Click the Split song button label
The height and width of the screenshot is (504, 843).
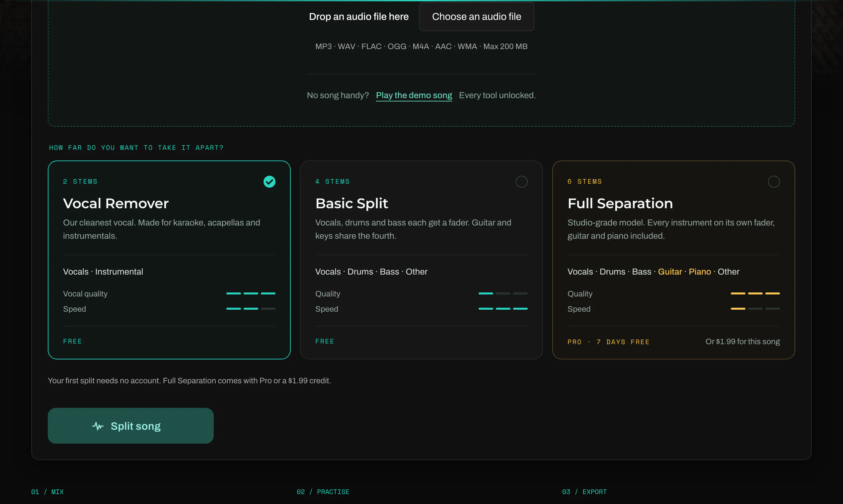click(136, 426)
